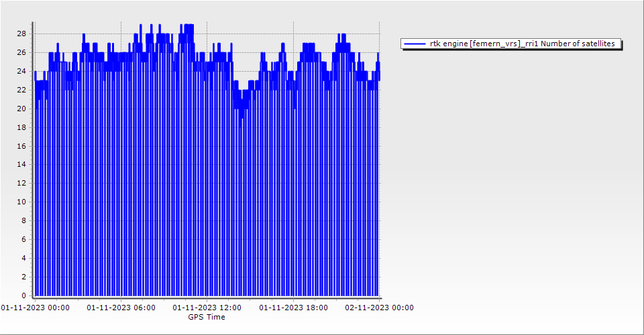Click the 'GPS Time' axis title

tap(207, 317)
